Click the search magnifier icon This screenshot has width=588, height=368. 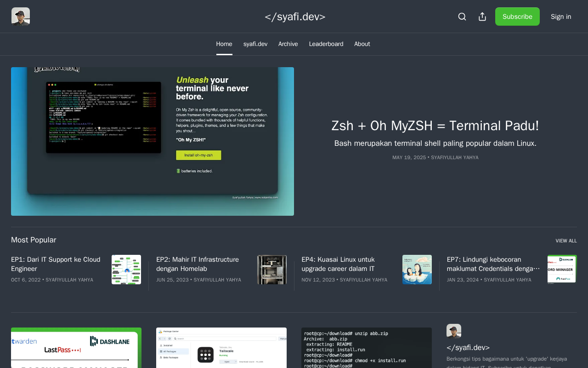[x=462, y=17]
